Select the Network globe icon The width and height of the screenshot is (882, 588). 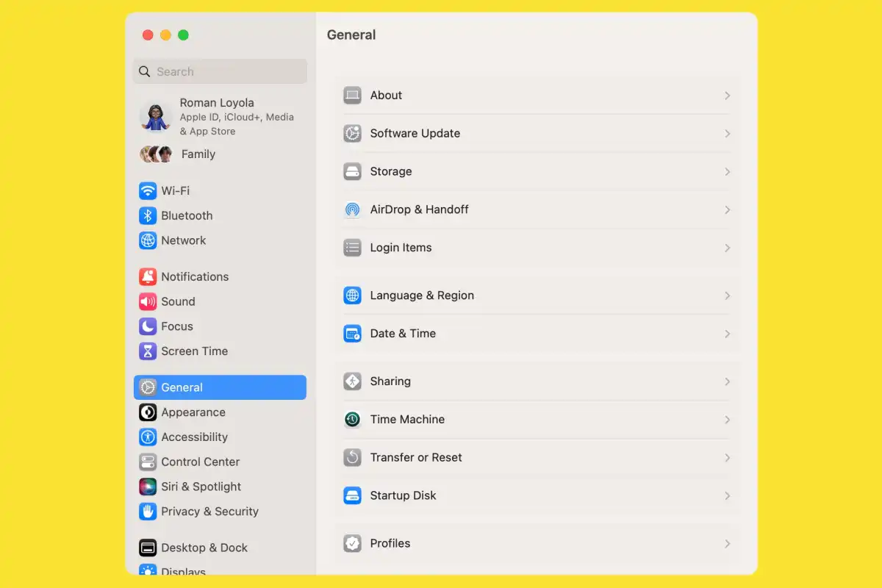[148, 240]
